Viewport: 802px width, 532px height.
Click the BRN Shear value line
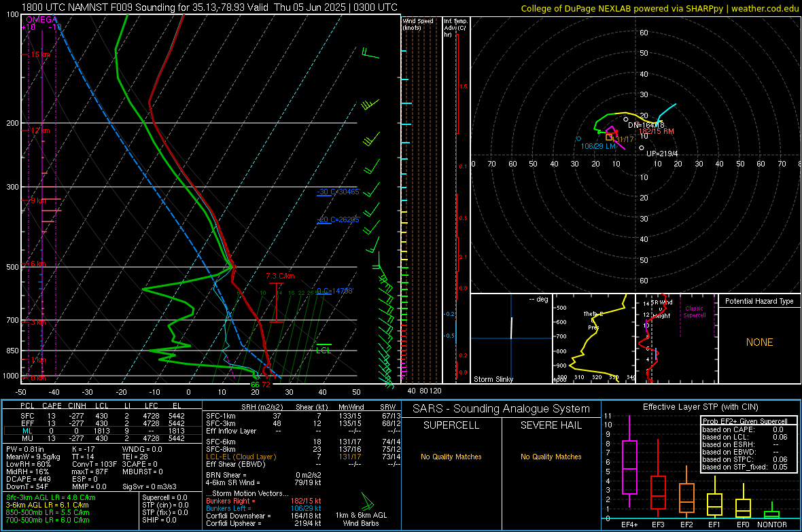point(264,475)
